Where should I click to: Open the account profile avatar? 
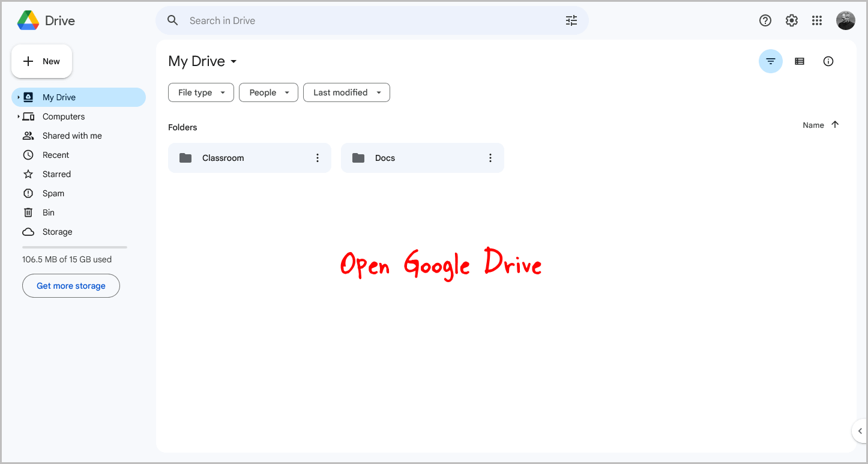[846, 20]
